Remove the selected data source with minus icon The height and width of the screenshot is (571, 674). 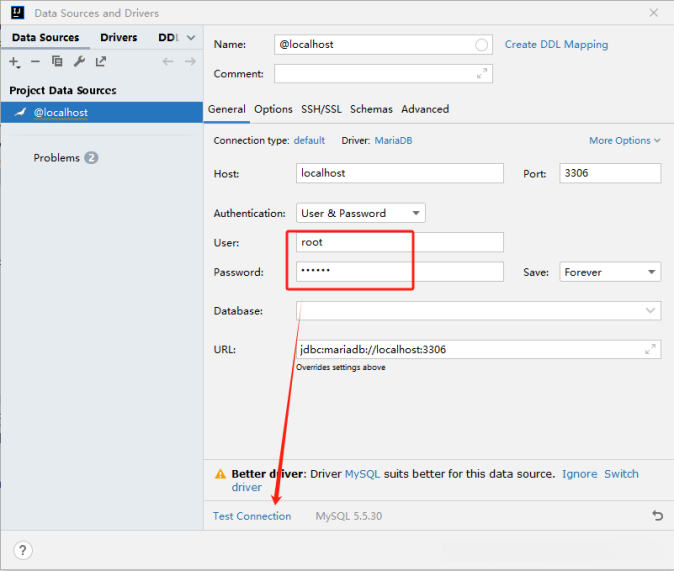(x=36, y=62)
